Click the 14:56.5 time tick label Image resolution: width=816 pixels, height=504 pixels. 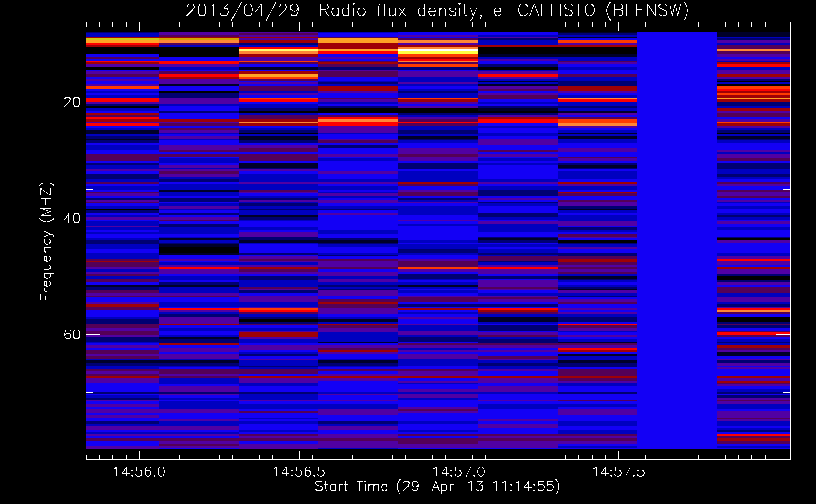tap(299, 472)
